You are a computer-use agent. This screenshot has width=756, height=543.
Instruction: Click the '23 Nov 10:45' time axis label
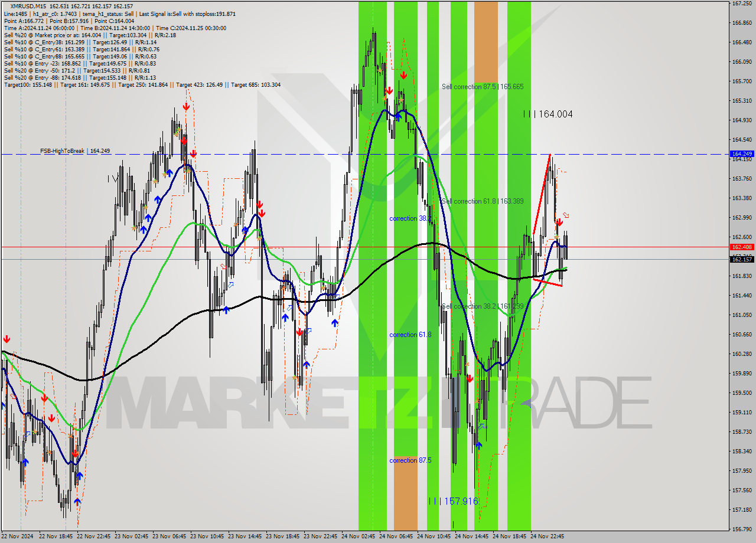(207, 537)
